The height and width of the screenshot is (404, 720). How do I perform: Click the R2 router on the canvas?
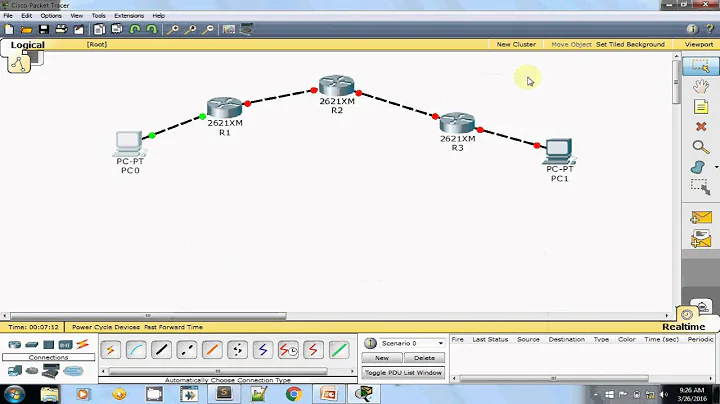tap(337, 85)
